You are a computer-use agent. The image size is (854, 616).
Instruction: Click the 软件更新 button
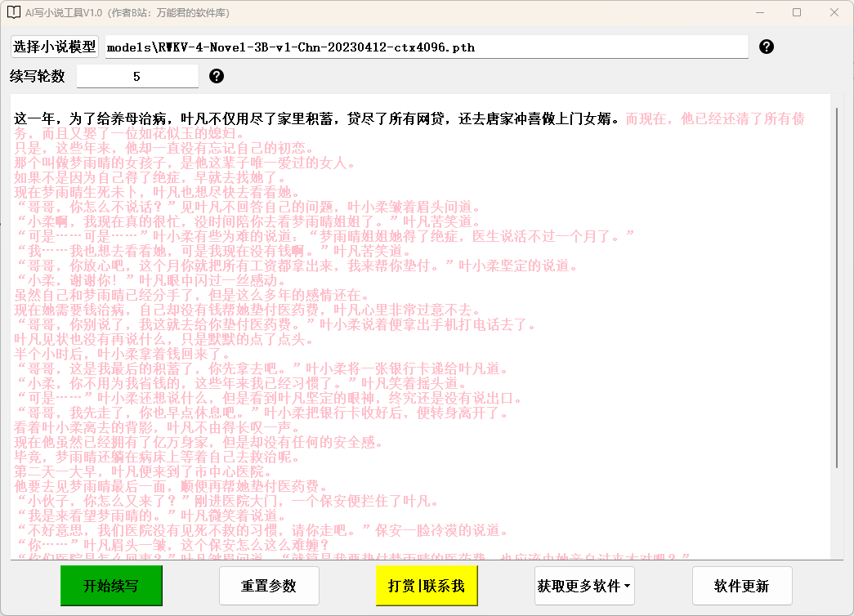coord(742,586)
